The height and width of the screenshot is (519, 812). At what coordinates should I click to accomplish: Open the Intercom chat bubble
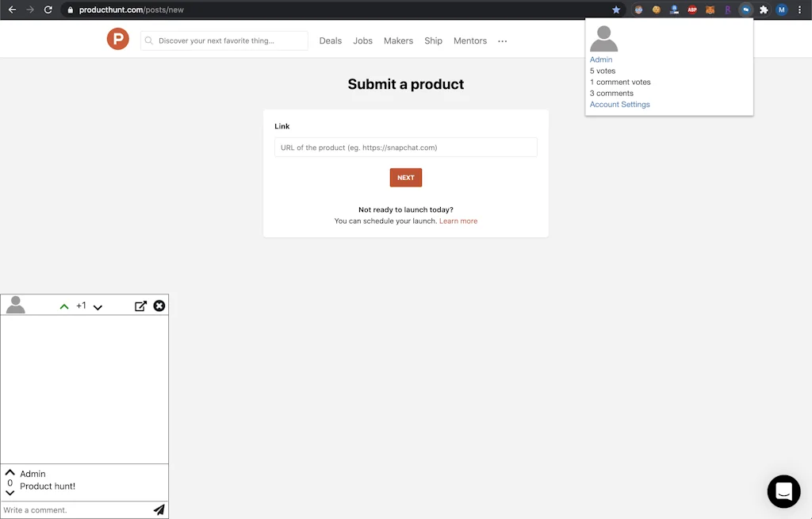(x=783, y=491)
